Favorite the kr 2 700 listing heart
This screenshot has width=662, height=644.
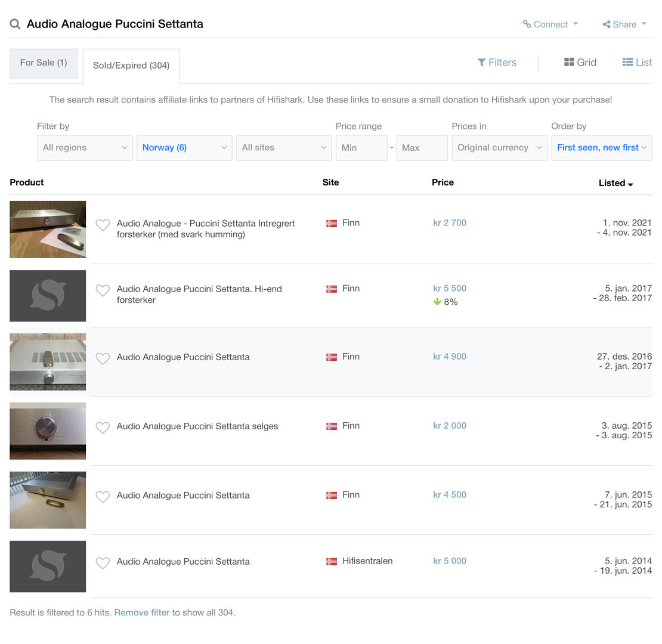(x=103, y=225)
